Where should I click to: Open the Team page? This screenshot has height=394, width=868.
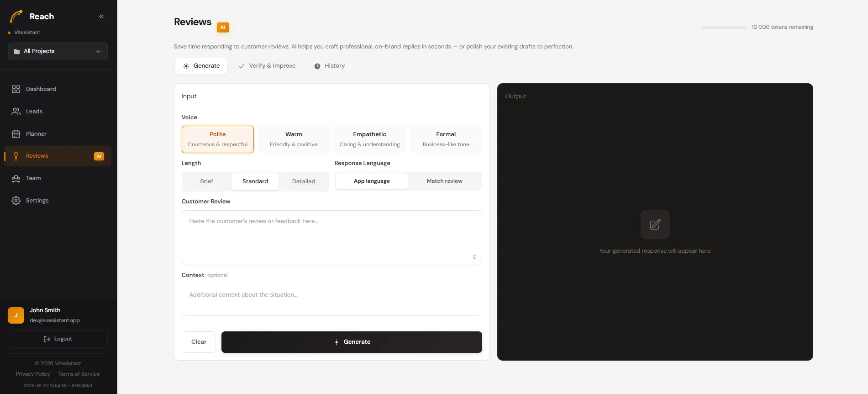58,178
